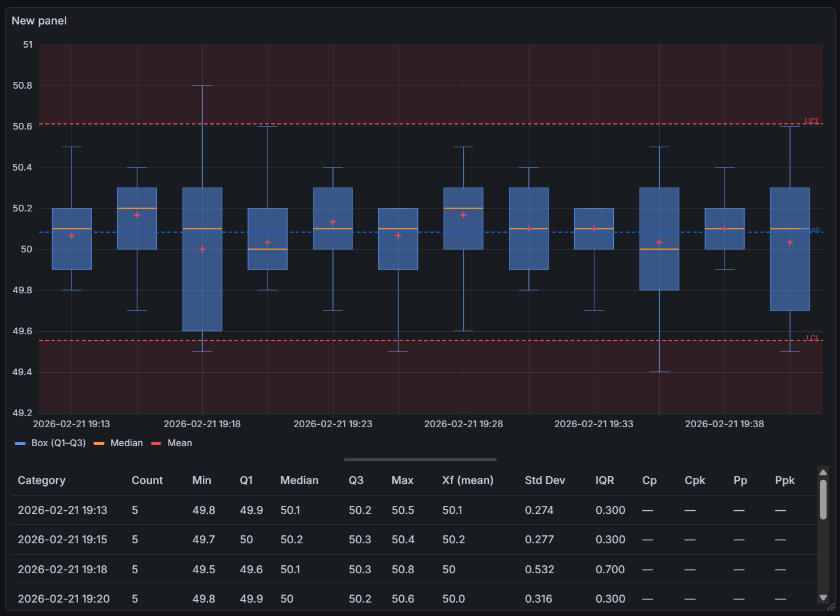The height and width of the screenshot is (616, 840).
Task: Click the red mean marker on the 19:18 box
Action: [202, 248]
